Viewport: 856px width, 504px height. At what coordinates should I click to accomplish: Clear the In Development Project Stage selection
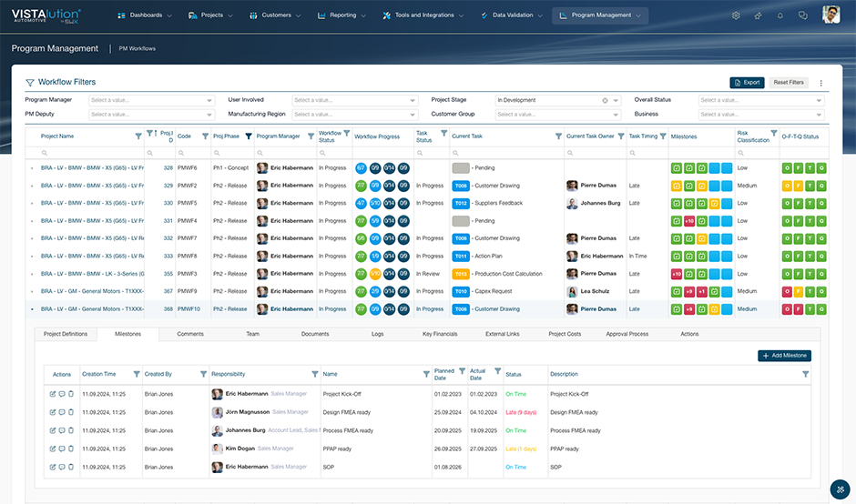pyautogui.click(x=605, y=100)
